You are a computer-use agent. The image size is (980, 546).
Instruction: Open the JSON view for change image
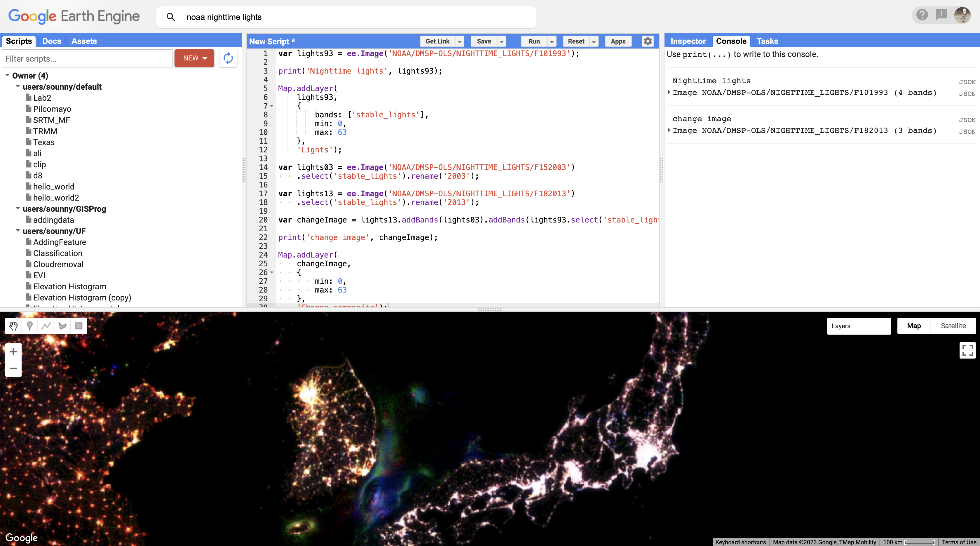point(967,120)
